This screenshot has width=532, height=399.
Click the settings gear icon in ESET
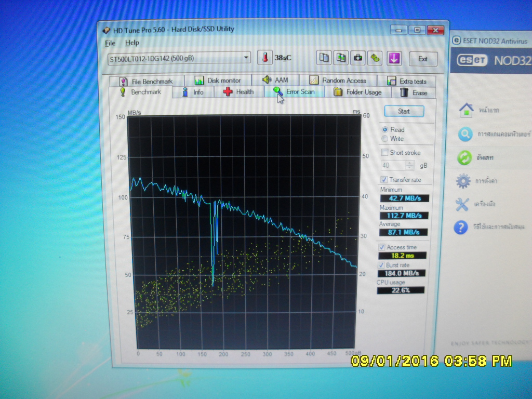pyautogui.click(x=463, y=181)
